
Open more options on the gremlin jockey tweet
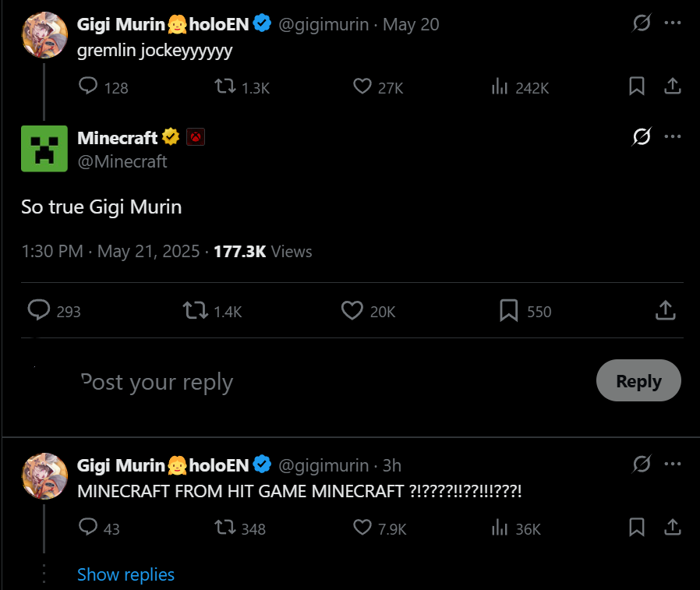(x=672, y=23)
